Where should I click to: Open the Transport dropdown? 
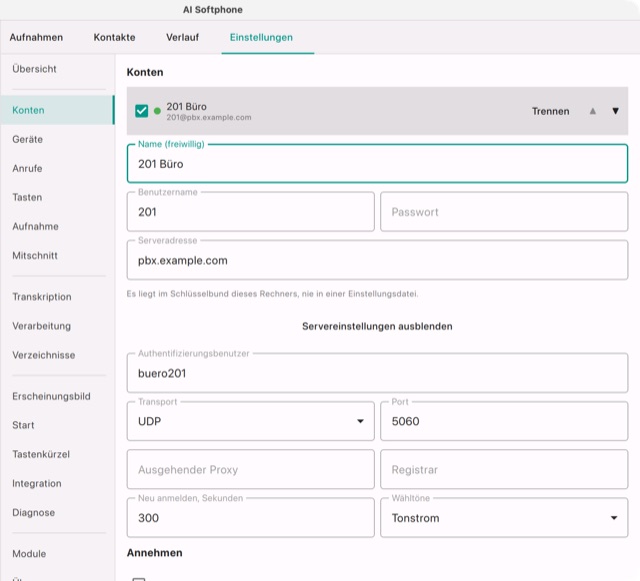tap(251, 421)
